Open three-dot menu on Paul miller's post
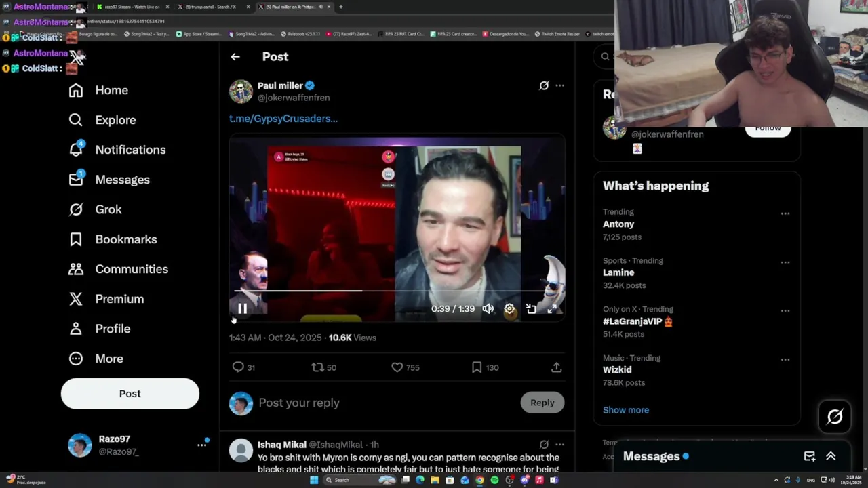Viewport: 868px width, 488px height. (x=559, y=85)
